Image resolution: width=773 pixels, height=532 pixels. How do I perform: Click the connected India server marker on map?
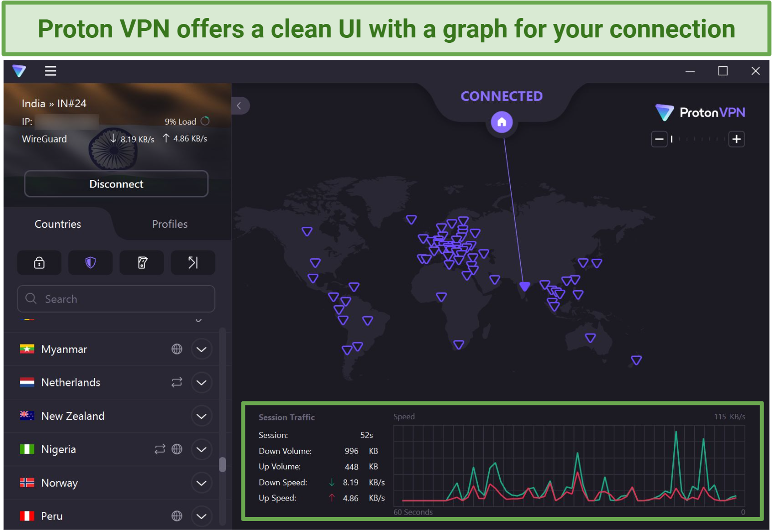point(525,286)
